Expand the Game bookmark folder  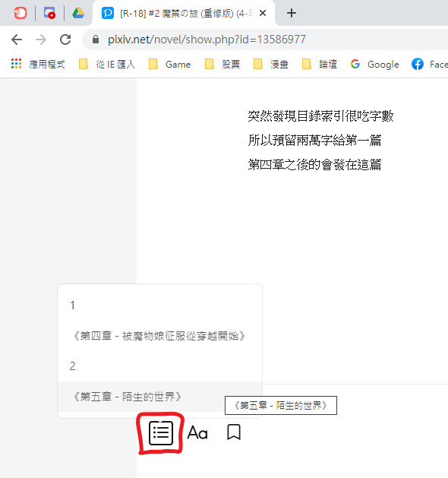pos(169,65)
